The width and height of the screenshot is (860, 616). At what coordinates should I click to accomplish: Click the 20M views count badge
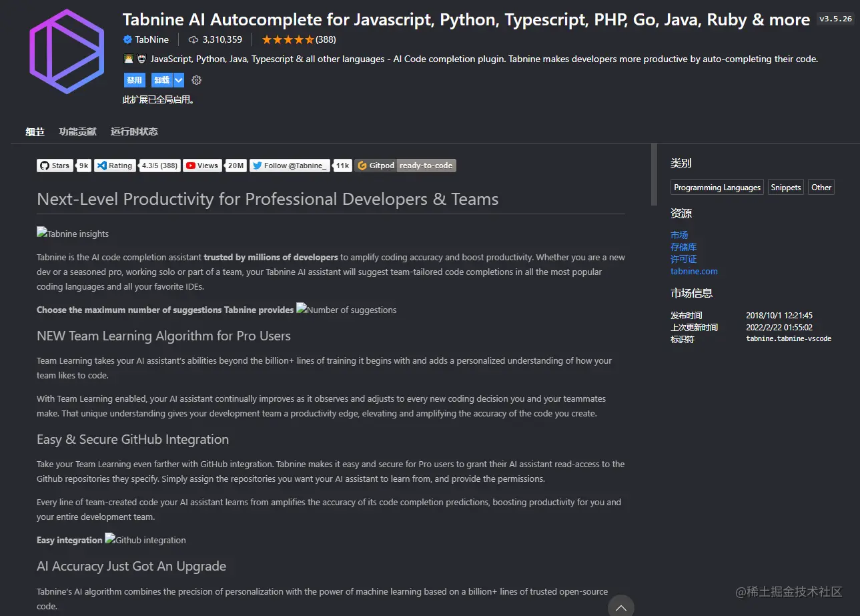click(236, 166)
